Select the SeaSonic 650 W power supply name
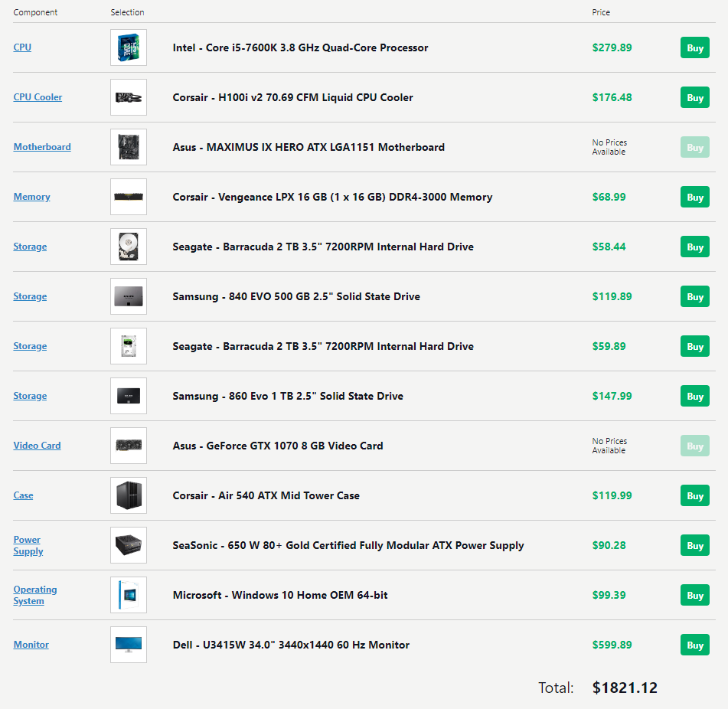The image size is (728, 709). point(348,545)
